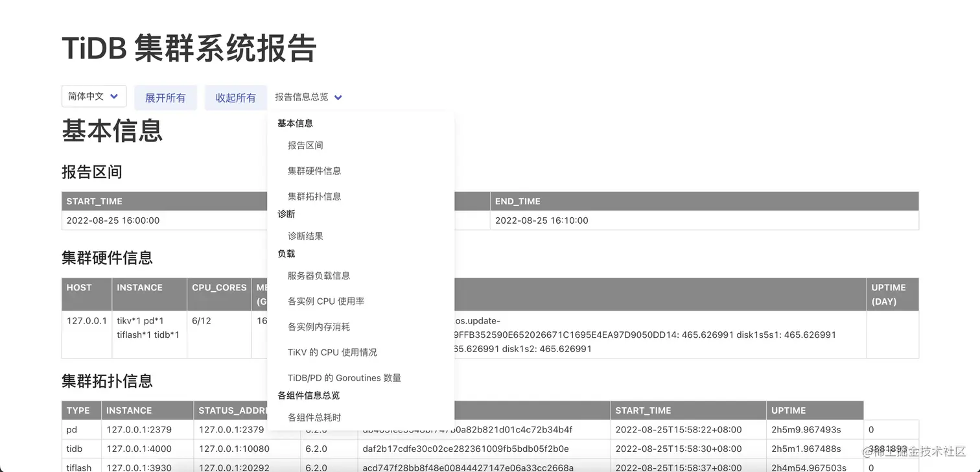This screenshot has width=980, height=472.
Task: Select TiKV 的 CPU 使用情况 entry
Action: click(332, 353)
